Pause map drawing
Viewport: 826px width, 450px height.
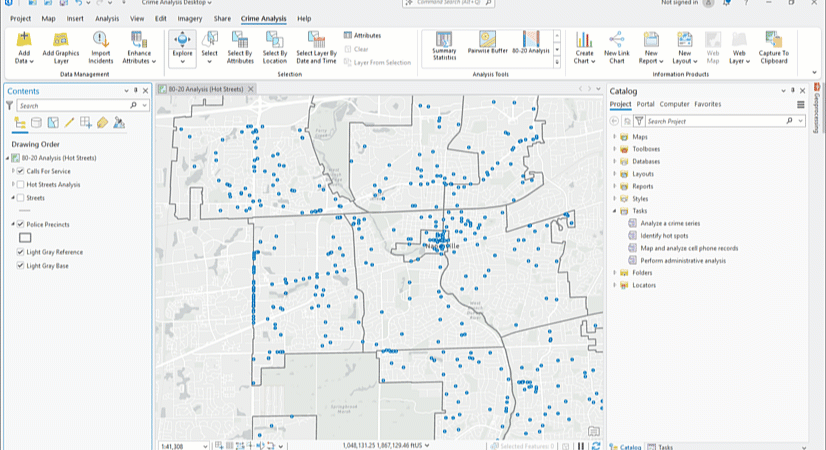pos(581,446)
